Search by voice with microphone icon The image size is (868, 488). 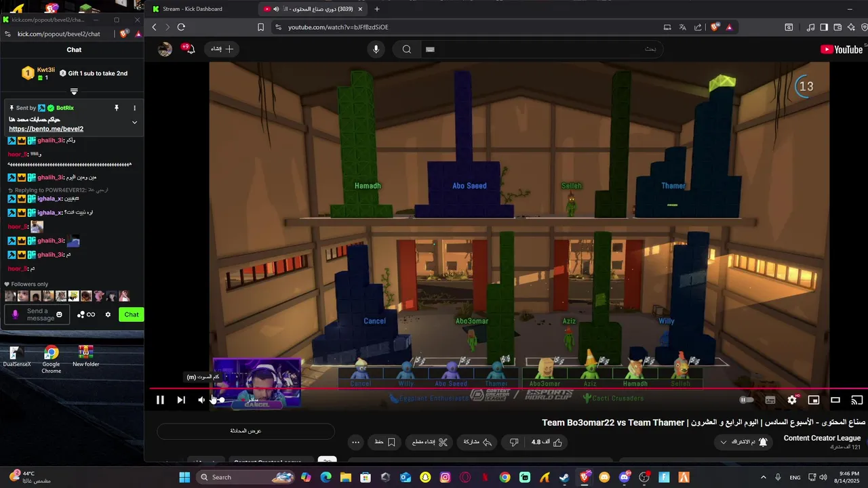click(x=376, y=49)
